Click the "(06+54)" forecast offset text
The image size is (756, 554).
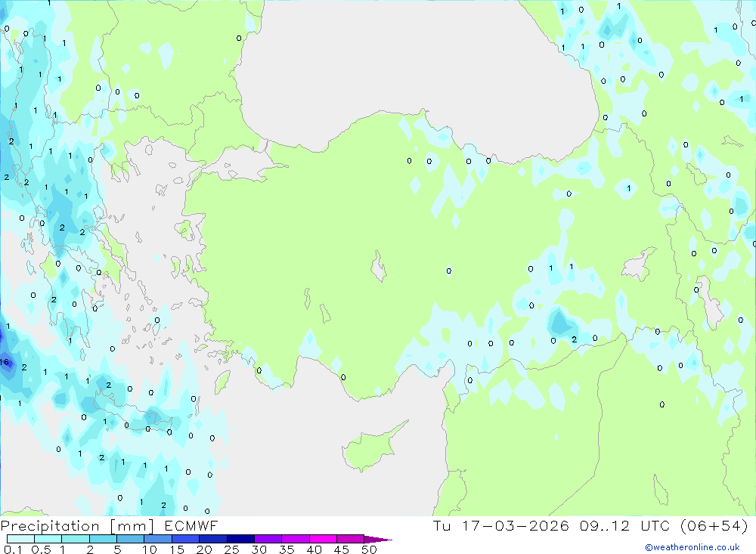click(714, 525)
